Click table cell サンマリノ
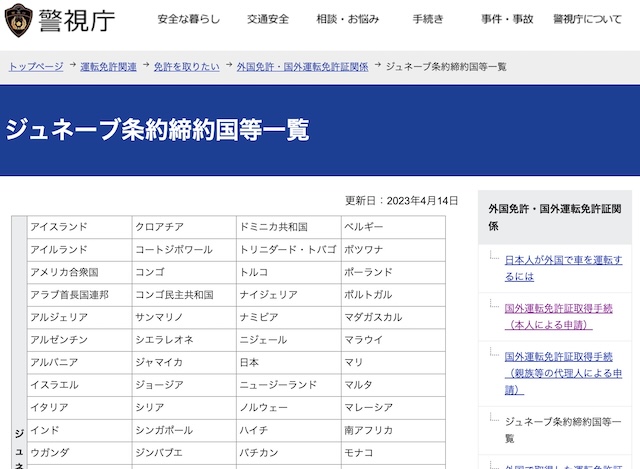The image size is (640, 469). (184, 318)
